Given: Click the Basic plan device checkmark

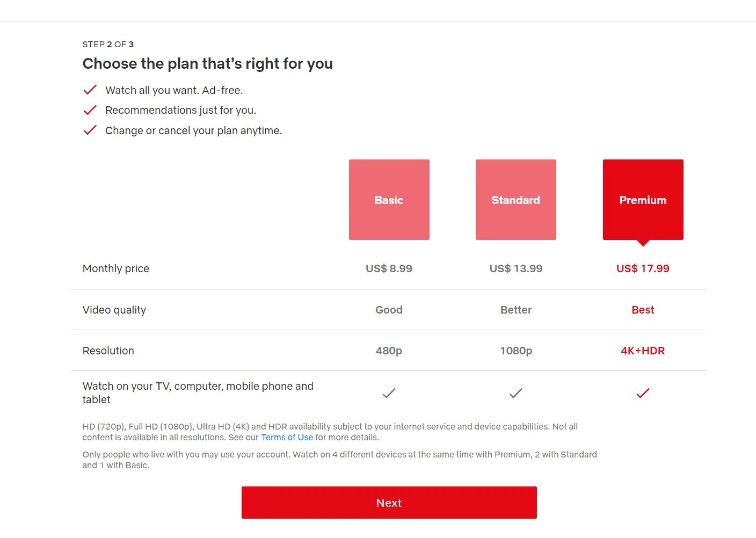Looking at the screenshot, I should tap(389, 393).
